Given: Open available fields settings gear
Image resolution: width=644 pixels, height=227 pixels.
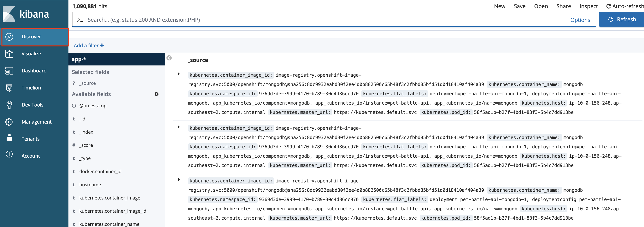Looking at the screenshot, I should click(x=156, y=94).
